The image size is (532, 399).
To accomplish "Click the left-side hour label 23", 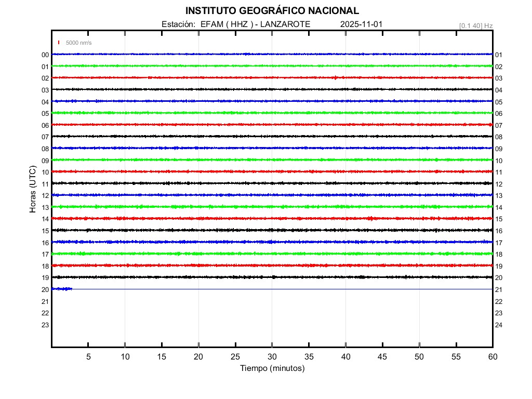I will tap(45, 325).
